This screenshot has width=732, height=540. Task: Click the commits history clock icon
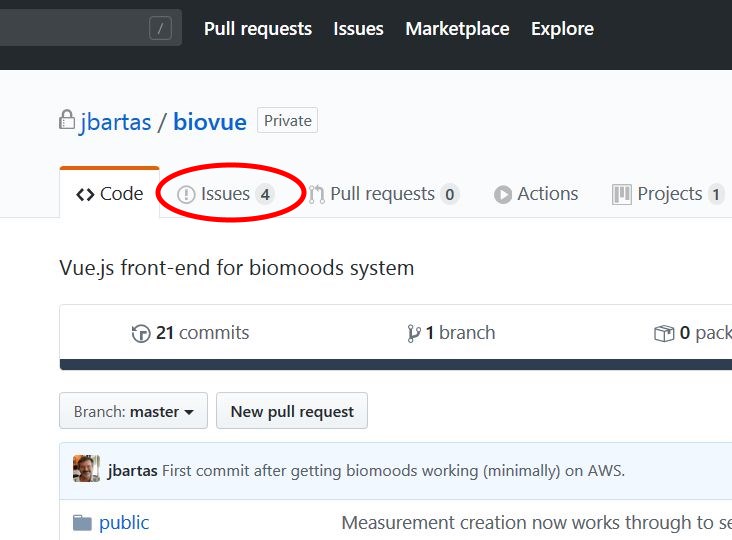point(141,333)
